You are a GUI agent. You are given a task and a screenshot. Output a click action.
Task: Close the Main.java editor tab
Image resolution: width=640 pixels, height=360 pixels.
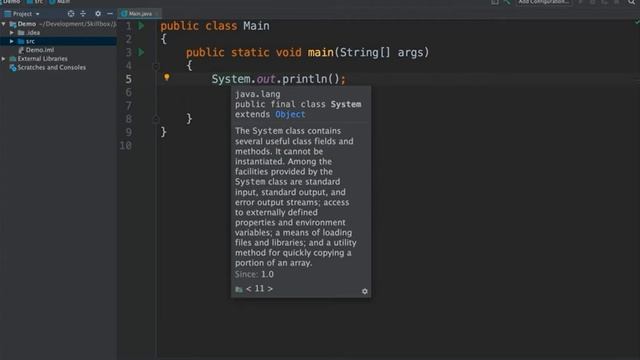157,14
